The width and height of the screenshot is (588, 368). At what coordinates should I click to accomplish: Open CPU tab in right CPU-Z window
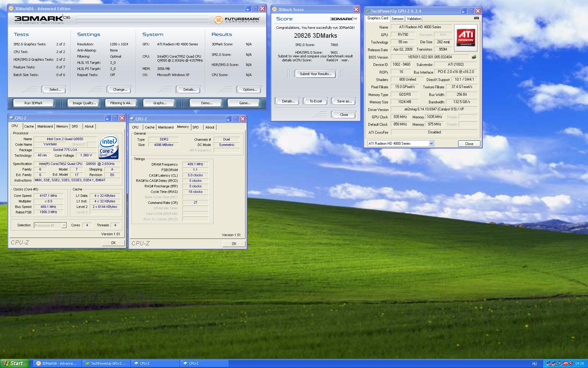click(x=135, y=127)
